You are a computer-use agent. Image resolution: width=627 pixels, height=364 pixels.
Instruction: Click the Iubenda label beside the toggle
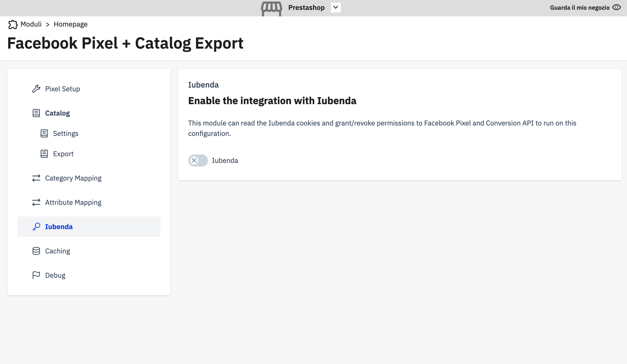point(225,160)
